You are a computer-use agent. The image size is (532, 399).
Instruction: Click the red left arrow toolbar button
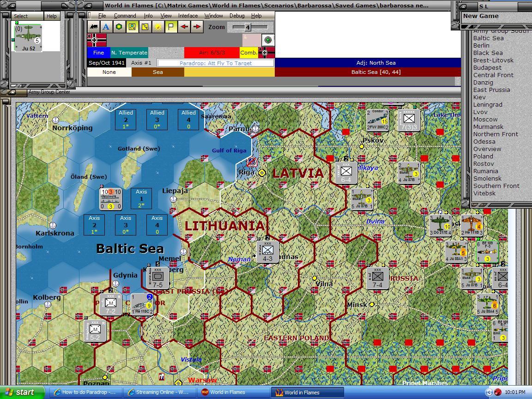(184, 27)
